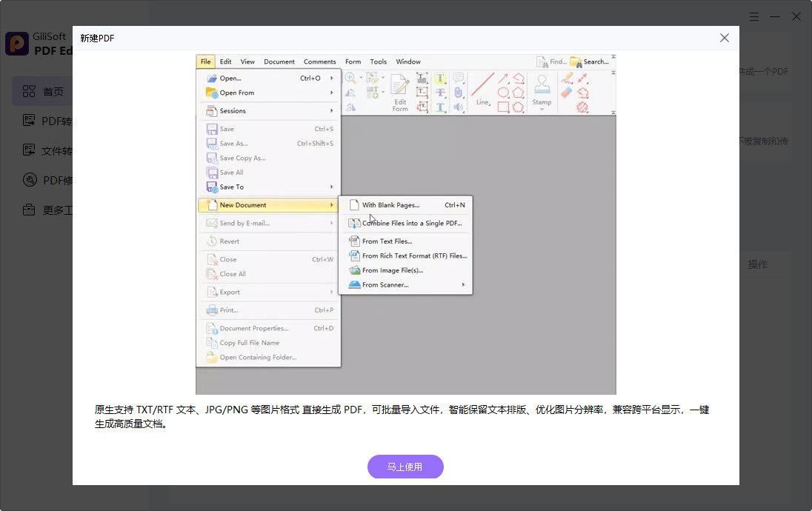Expand the Open From submenu arrow
Viewport: 812px width, 511px height.
tap(331, 93)
